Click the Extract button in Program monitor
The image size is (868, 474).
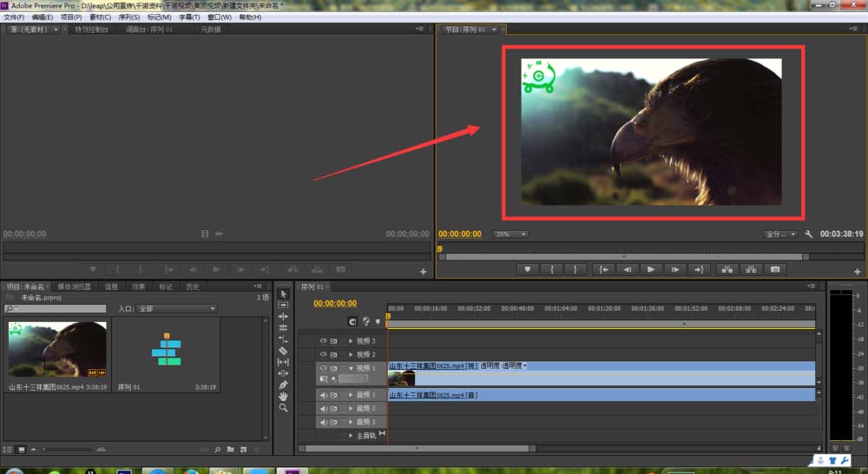tap(751, 270)
